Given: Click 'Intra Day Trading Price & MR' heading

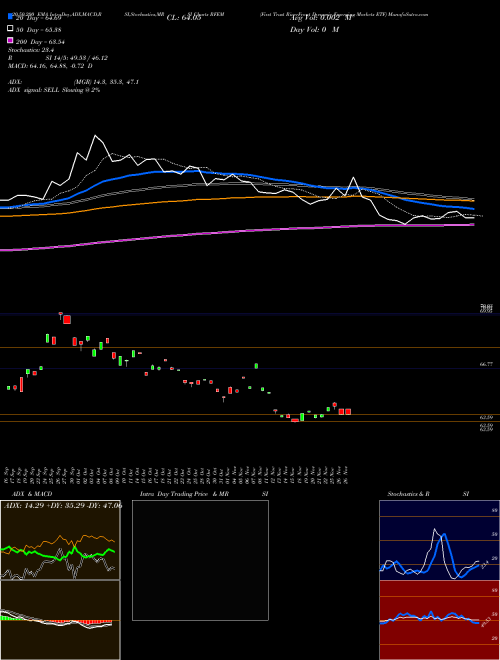Looking at the screenshot, I should pyautogui.click(x=184, y=494).
